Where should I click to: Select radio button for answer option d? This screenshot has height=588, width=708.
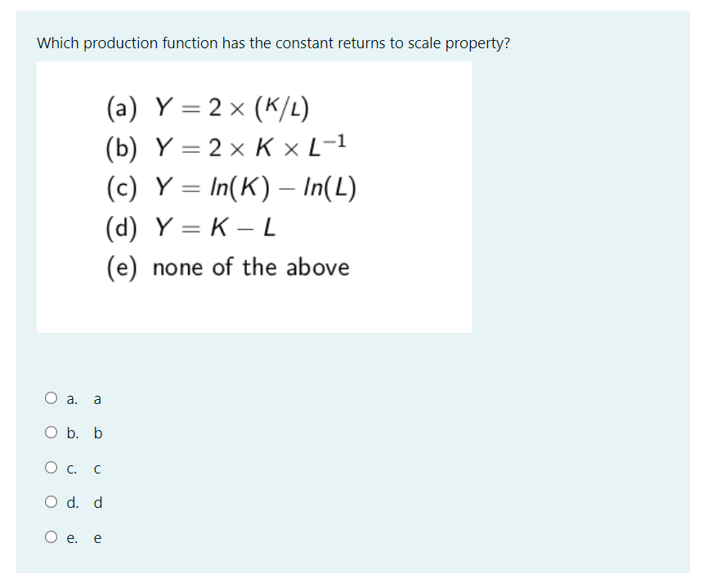(51, 502)
